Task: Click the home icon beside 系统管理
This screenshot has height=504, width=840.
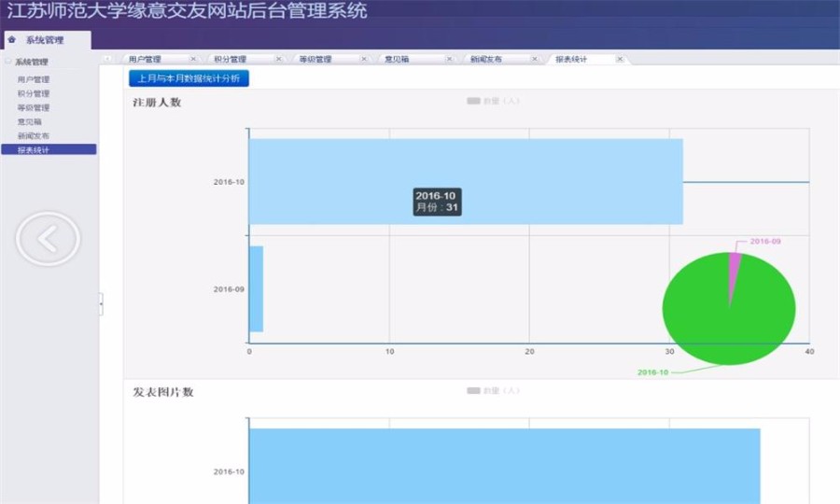Action: tap(12, 40)
